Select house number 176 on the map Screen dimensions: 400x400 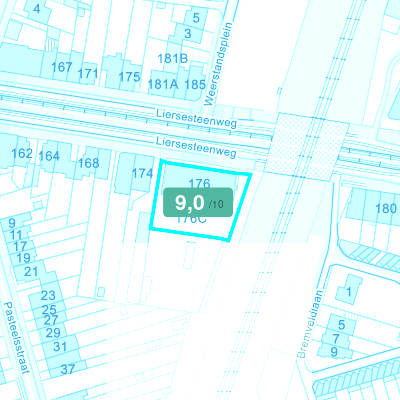pyautogui.click(x=199, y=183)
